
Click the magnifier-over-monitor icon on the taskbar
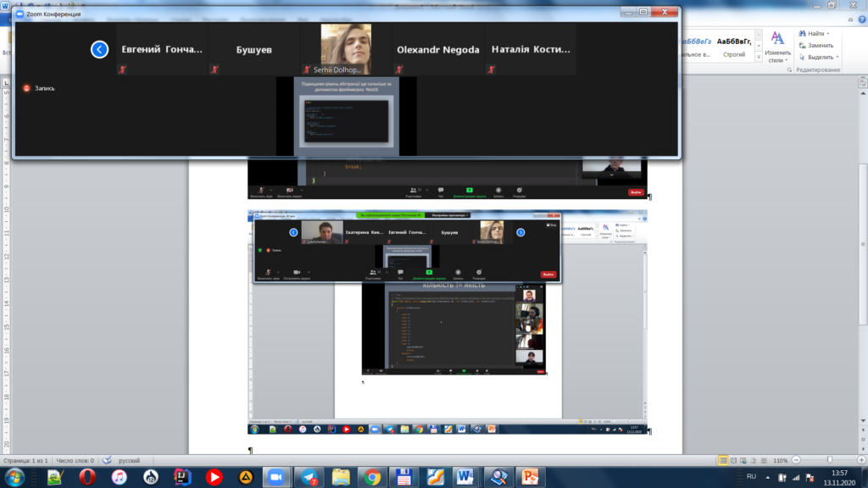(498, 477)
